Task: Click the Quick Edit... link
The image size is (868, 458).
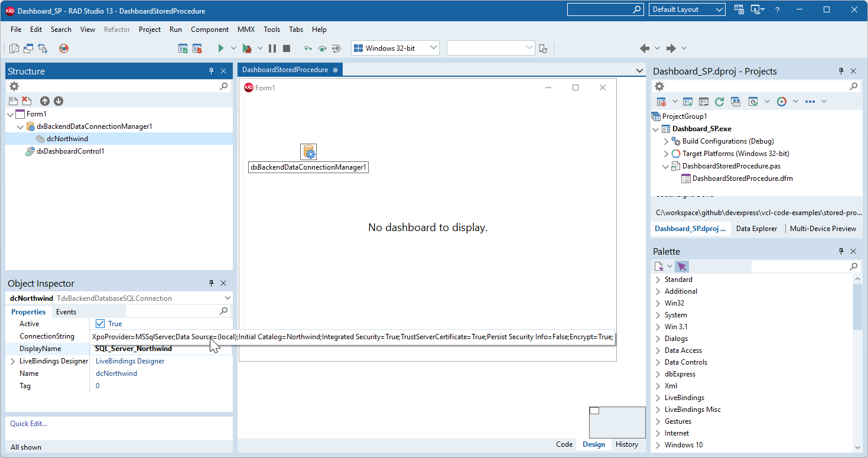Action: pyautogui.click(x=28, y=424)
